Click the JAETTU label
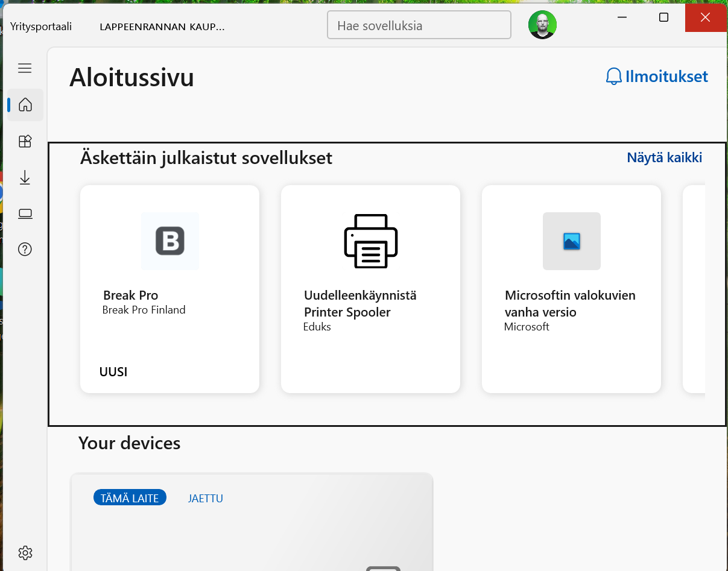Viewport: 728px width, 571px height. tap(206, 499)
